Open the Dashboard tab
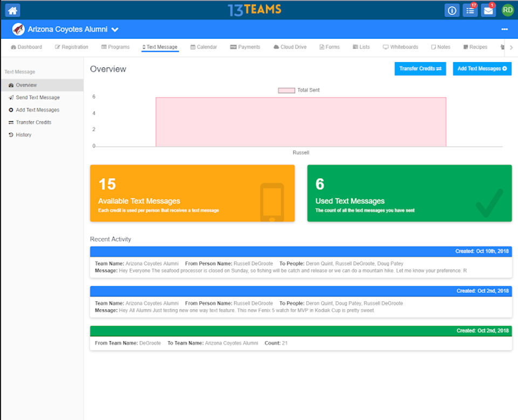The height and width of the screenshot is (420, 518). [26, 47]
